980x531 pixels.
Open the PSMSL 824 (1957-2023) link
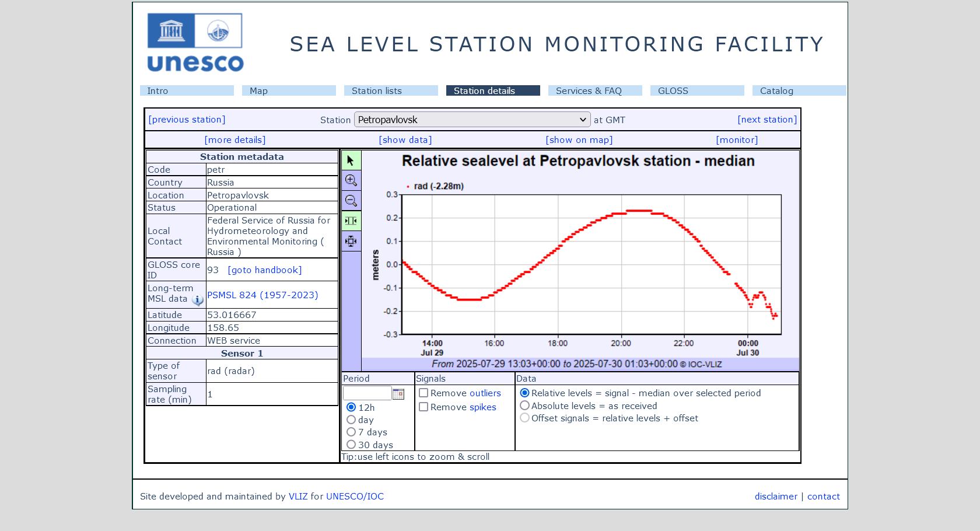click(x=262, y=295)
